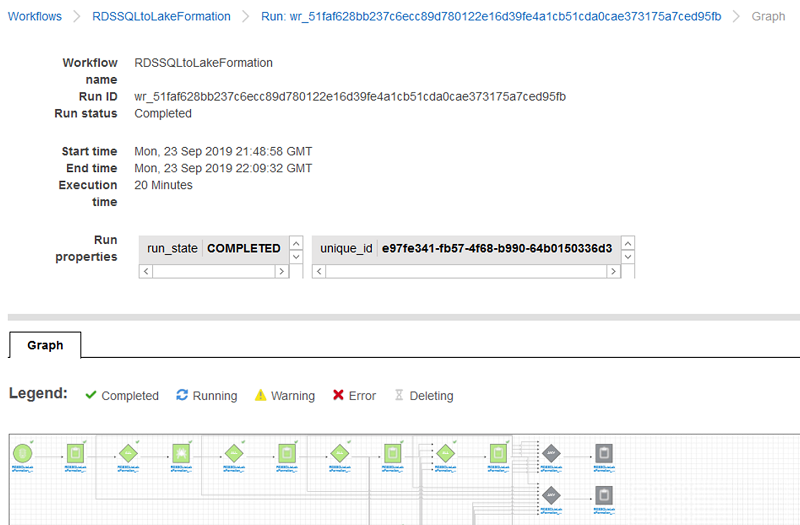Select the green diamond trigger right after crawler node
Viewport: 800px width, 525px height.
pyautogui.click(x=234, y=453)
